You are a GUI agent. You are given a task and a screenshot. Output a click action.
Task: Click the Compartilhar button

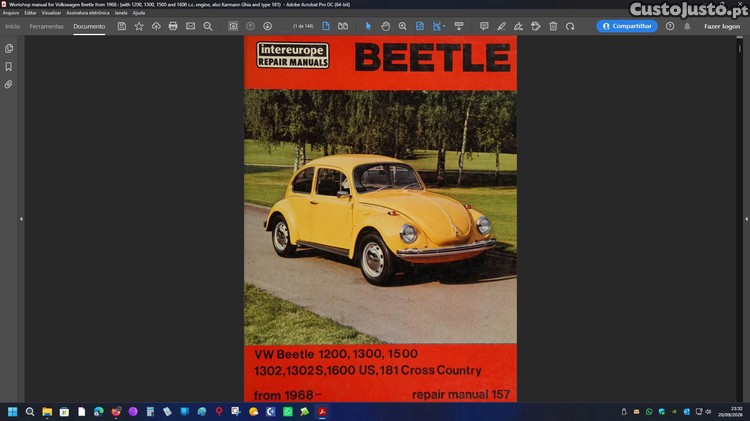point(627,26)
